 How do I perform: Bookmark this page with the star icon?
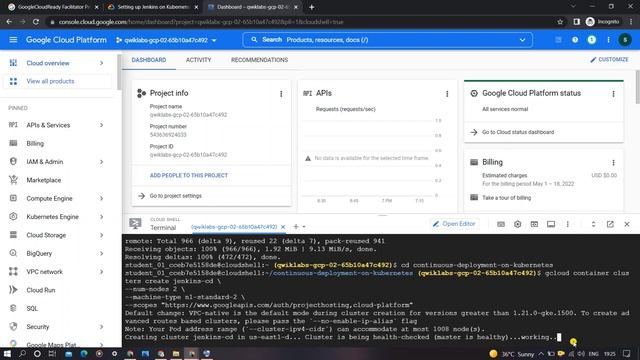point(560,22)
